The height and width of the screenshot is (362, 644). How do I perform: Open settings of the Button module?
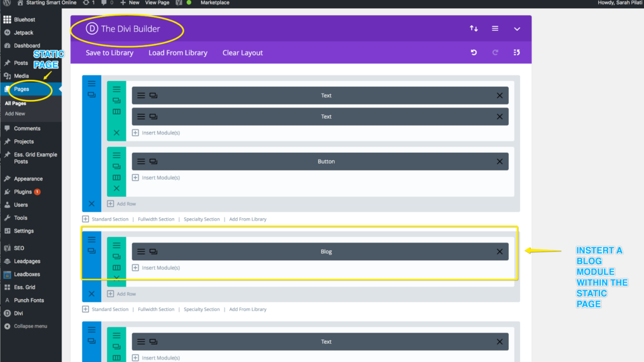point(141,162)
